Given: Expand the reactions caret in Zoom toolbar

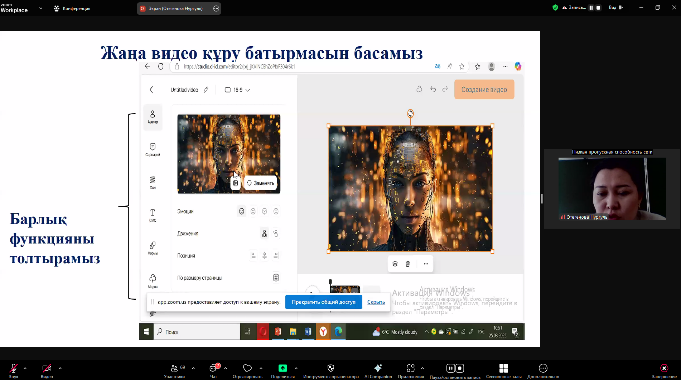Looking at the screenshot, I should point(261,368).
